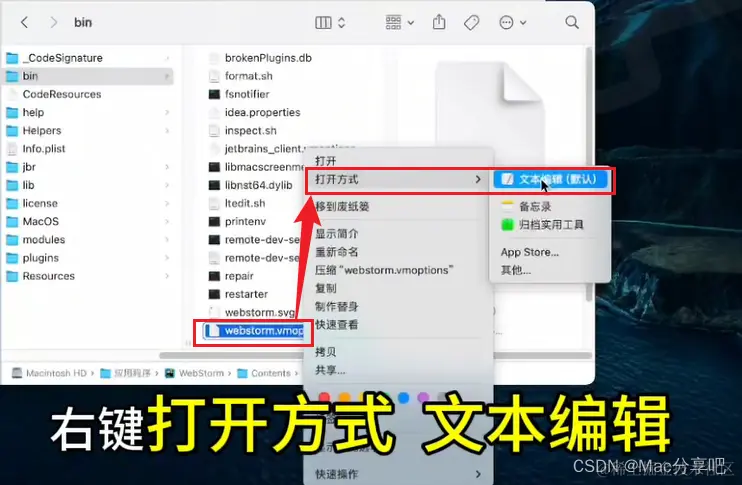Image resolution: width=742 pixels, height=485 pixels.
Task: Expand the plugins folder chevron
Action: [167, 258]
